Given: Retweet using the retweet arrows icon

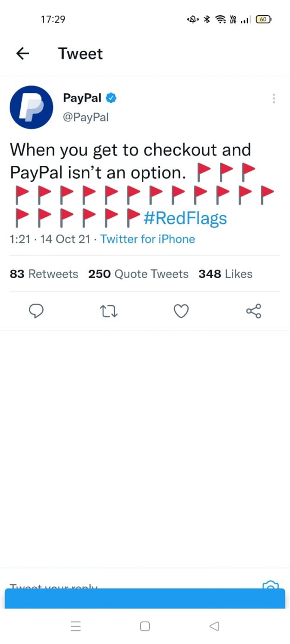Looking at the screenshot, I should click(109, 312).
